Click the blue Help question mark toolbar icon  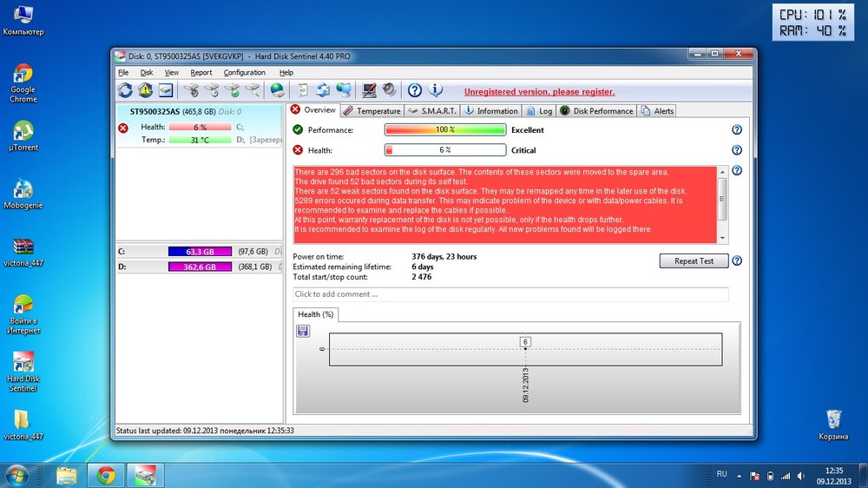[415, 90]
